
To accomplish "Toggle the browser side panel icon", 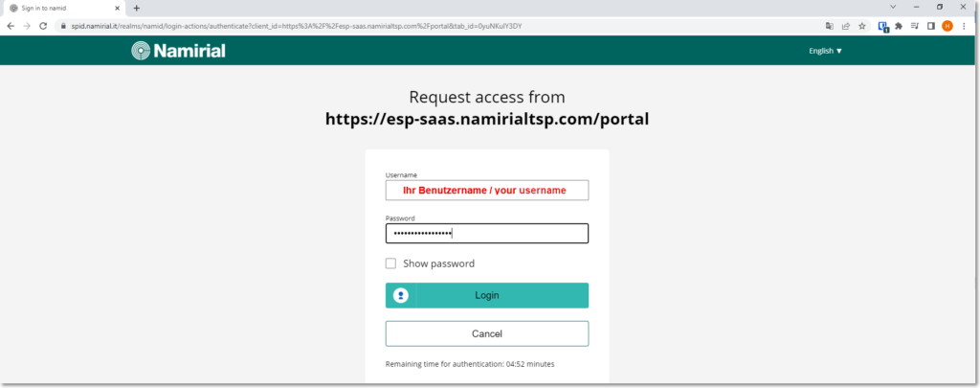I will click(930, 26).
